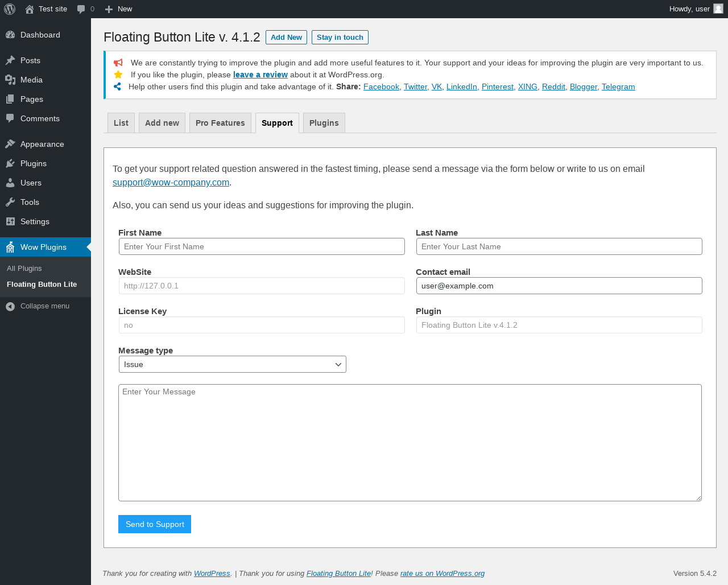Open the leave a review link
The image size is (728, 585).
(x=260, y=75)
